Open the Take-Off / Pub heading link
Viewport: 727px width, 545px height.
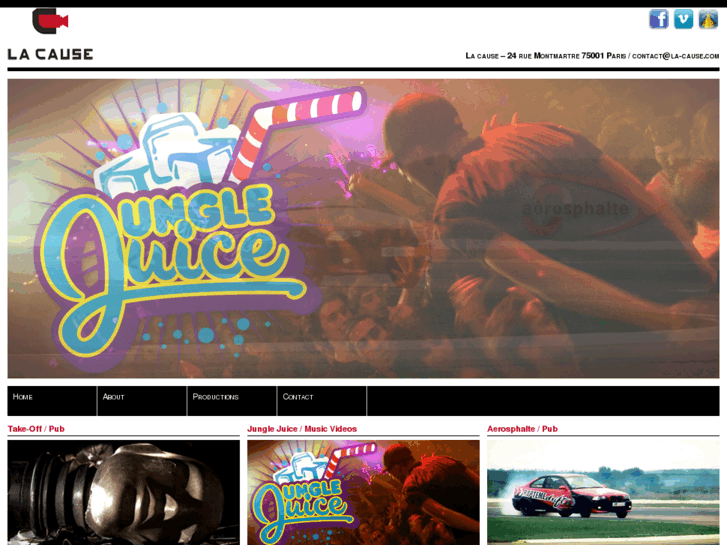pos(36,429)
